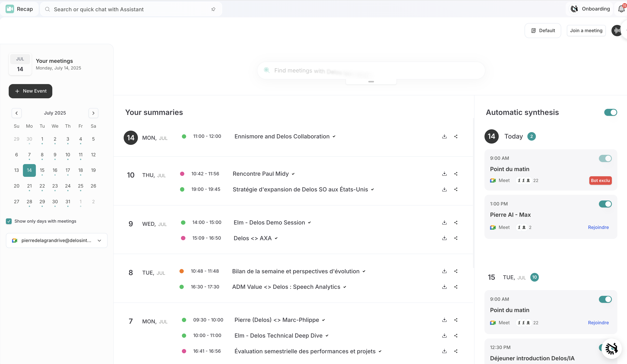The image size is (627, 364).
Task: Download Pierre (Delos) <> Marc-Phlippe summary
Action: tap(444, 320)
